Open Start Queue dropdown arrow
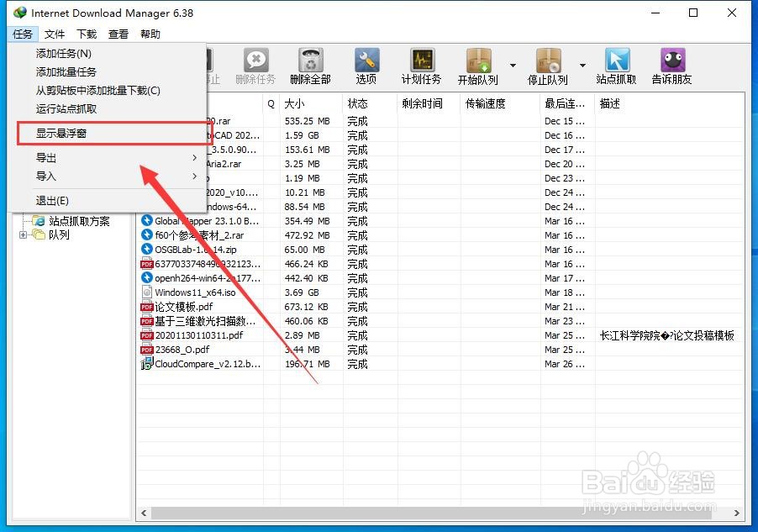Viewport: 758px width, 532px height. tap(513, 66)
